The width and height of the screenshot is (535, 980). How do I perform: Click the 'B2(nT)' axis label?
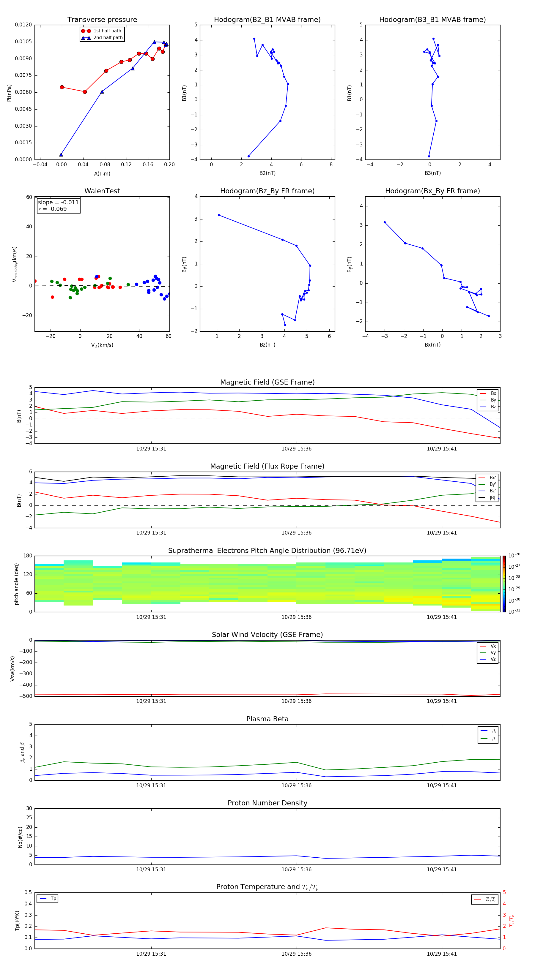tap(267, 173)
